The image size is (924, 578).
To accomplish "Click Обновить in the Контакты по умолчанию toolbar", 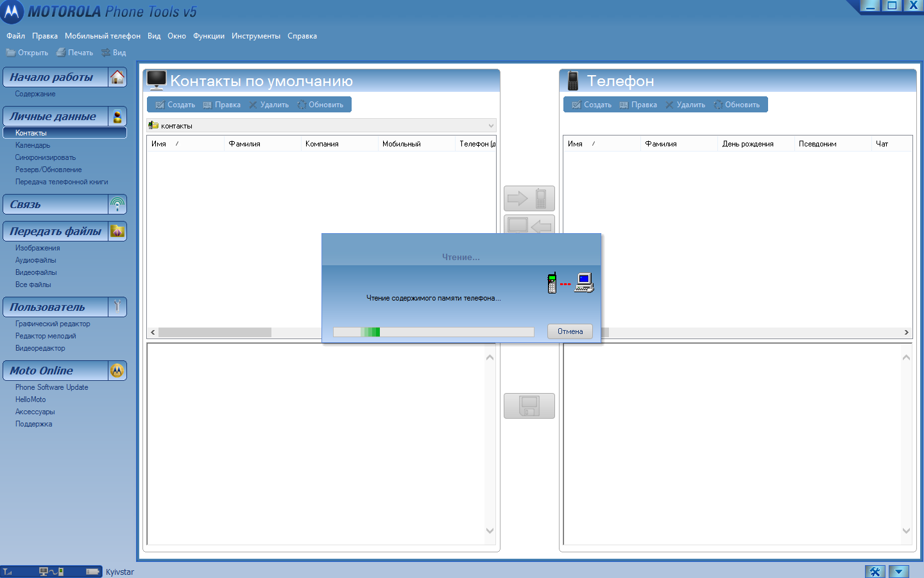I will pos(320,105).
